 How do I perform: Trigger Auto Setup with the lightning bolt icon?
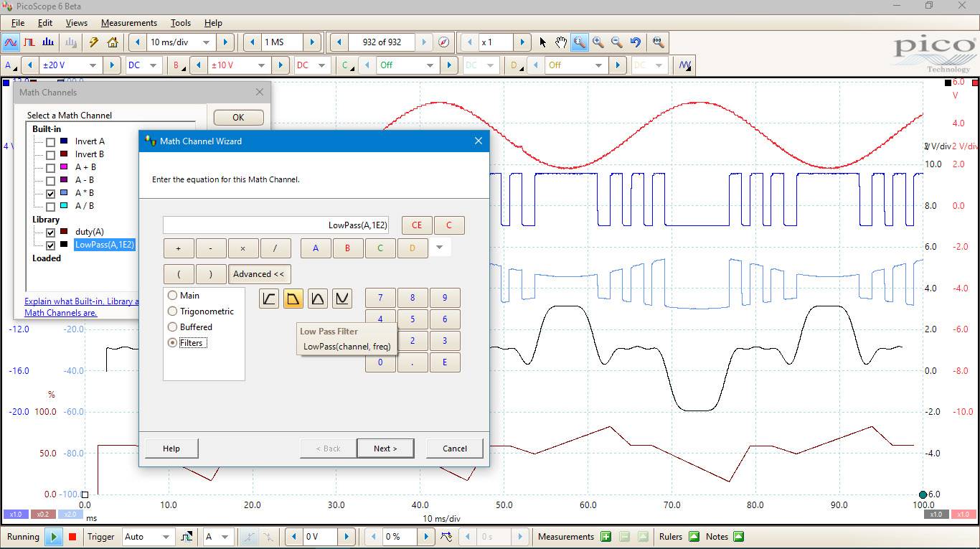click(92, 42)
